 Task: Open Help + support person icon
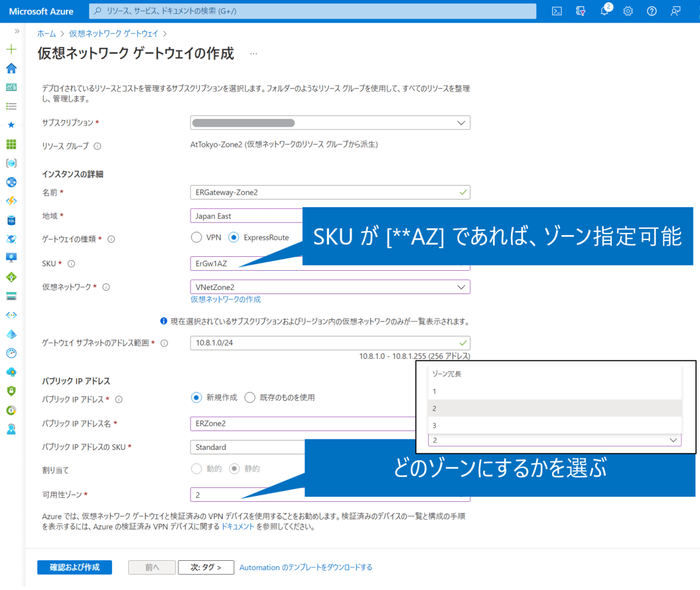[x=11, y=430]
